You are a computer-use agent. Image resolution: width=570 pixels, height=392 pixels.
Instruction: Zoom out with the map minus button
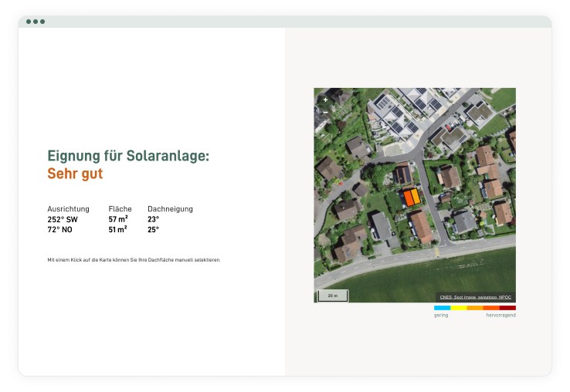tap(325, 112)
